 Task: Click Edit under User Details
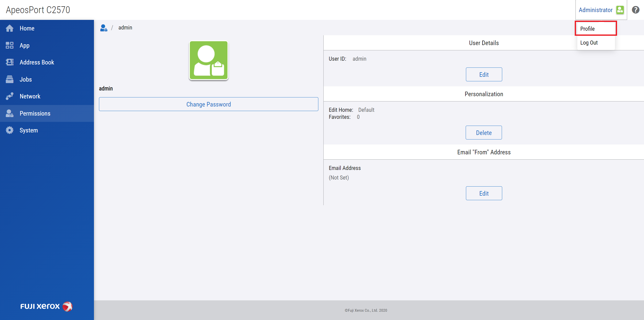coord(484,75)
